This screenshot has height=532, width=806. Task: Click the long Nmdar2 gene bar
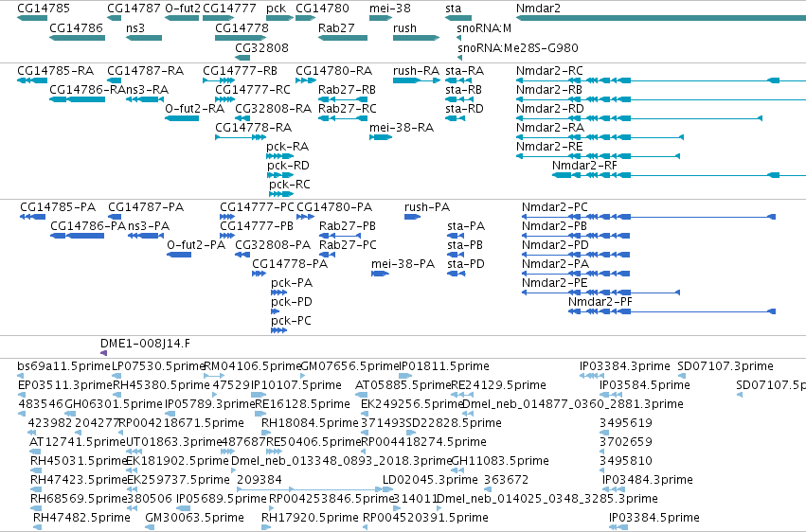point(661,19)
